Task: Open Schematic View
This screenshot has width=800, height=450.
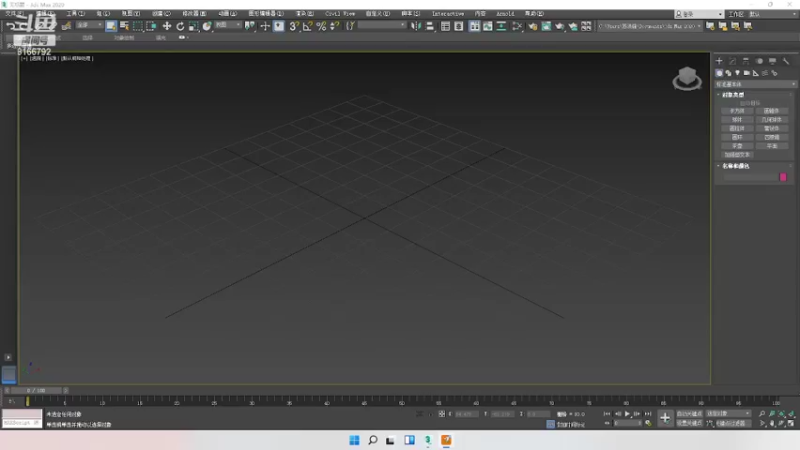Action: [501, 26]
